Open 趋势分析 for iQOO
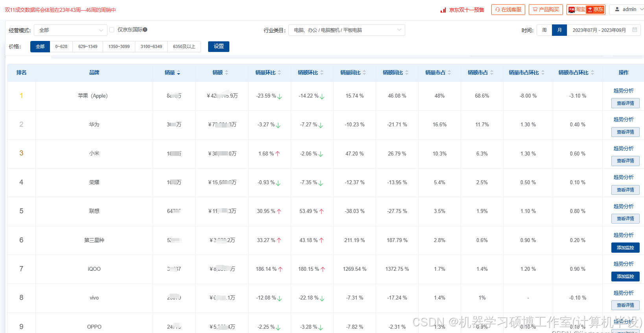644x333 pixels. tap(624, 264)
